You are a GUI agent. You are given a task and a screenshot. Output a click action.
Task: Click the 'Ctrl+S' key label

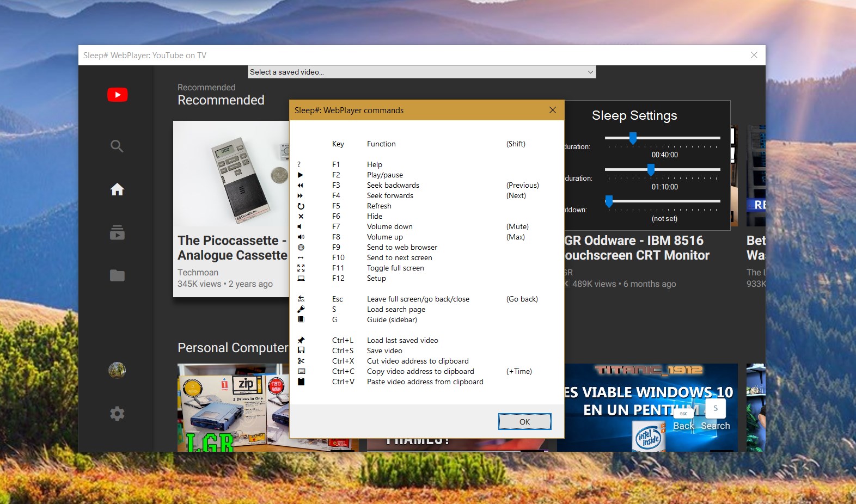pos(343,351)
